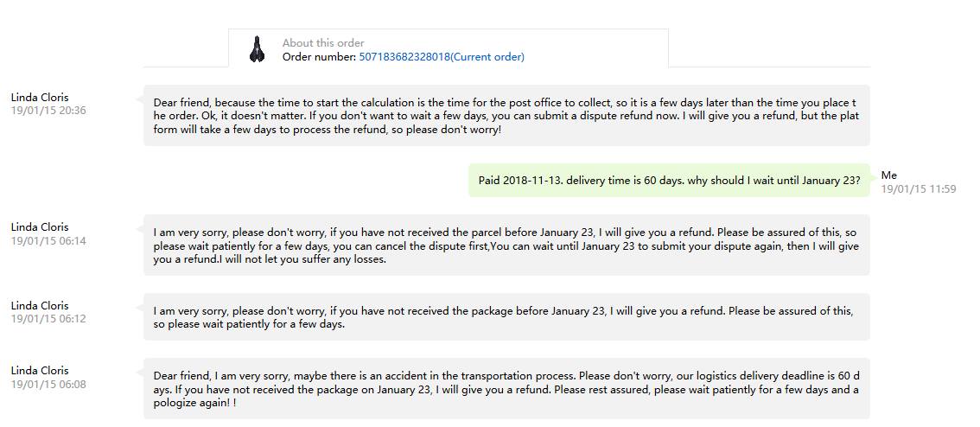Click the "About this order" heading

click(x=323, y=43)
